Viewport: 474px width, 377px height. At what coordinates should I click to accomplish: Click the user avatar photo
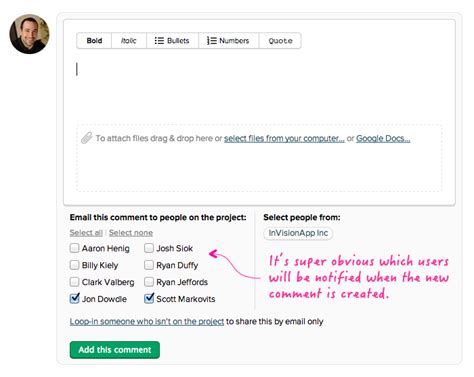[x=29, y=34]
